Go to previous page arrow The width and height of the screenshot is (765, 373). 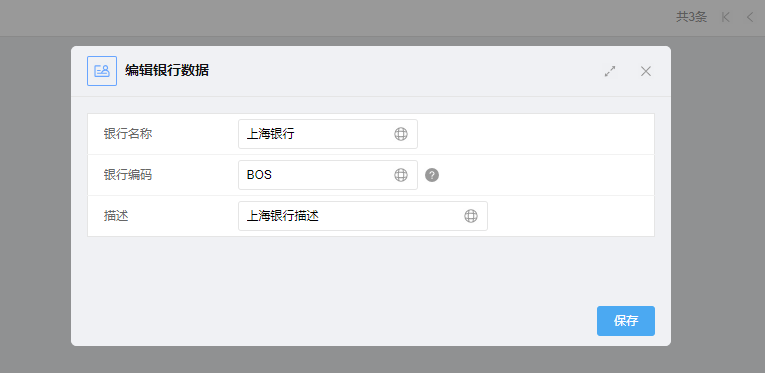750,17
